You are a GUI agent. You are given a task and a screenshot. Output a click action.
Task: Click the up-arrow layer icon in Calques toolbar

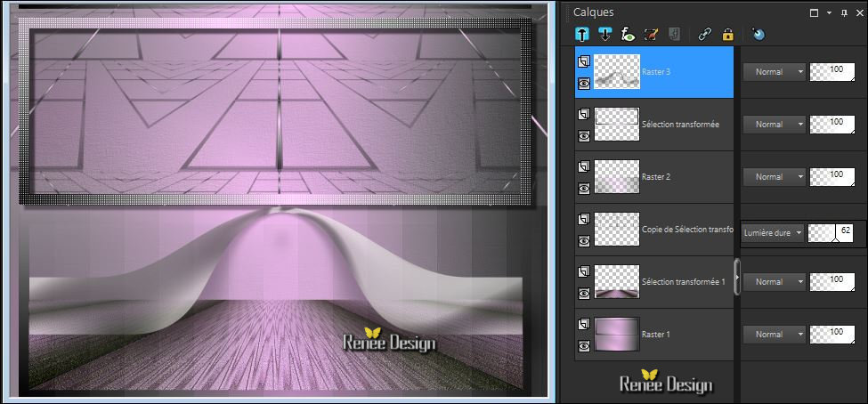(582, 35)
